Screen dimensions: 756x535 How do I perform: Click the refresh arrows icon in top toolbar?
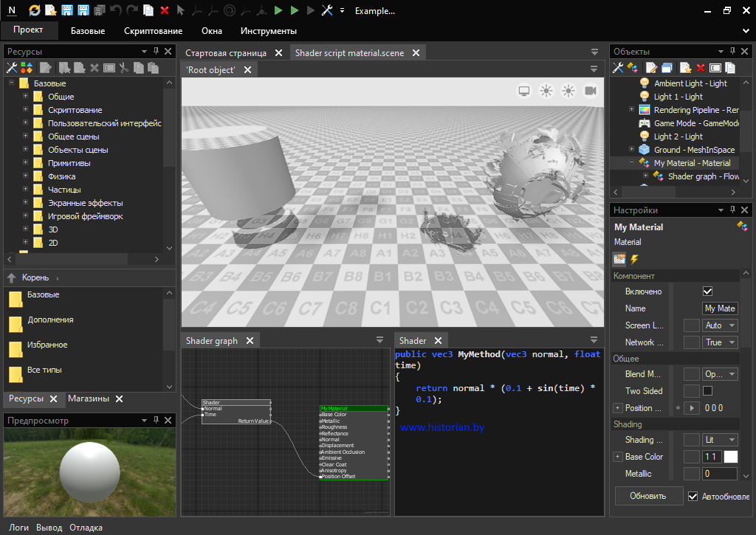point(35,10)
